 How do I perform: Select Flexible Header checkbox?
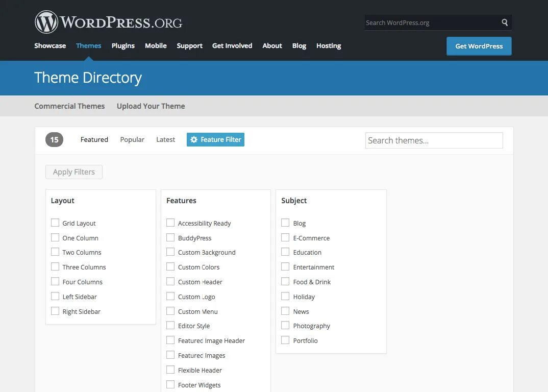tap(170, 370)
